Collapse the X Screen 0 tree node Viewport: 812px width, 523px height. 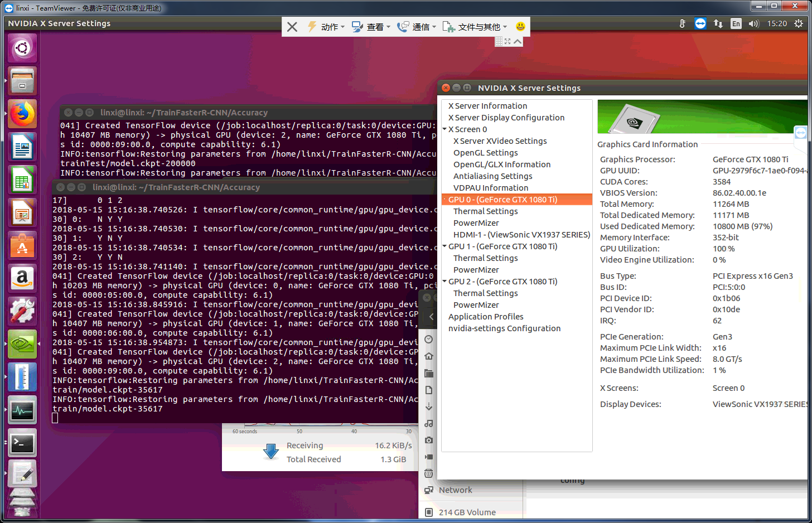(x=444, y=129)
